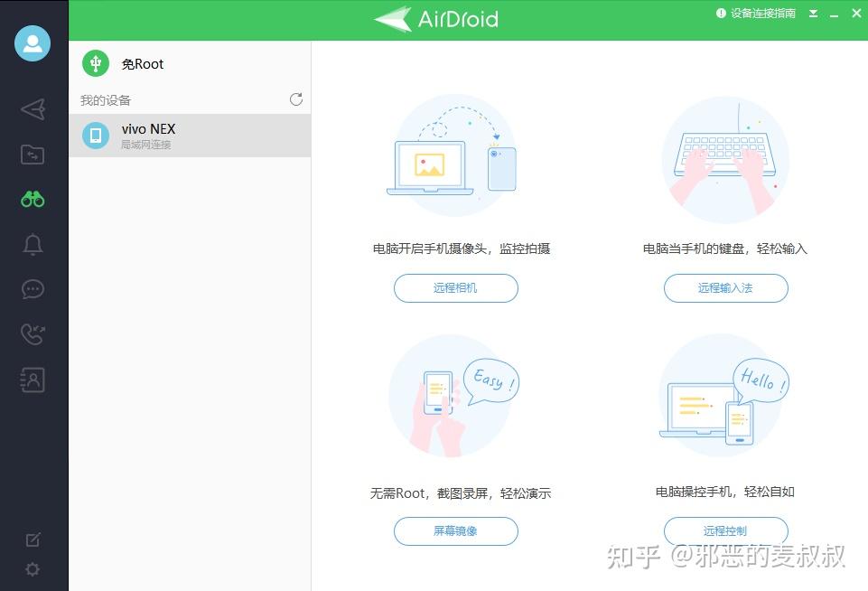Click the 无需Root，截图录屏，轻松演示 caption
The height and width of the screenshot is (591, 868).
point(461,493)
